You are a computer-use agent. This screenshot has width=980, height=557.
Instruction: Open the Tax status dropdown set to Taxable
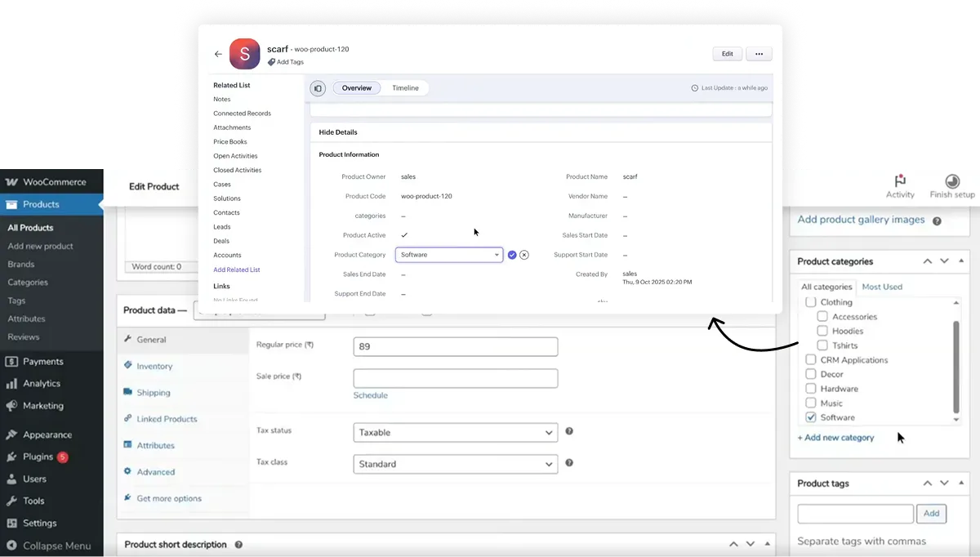(455, 432)
